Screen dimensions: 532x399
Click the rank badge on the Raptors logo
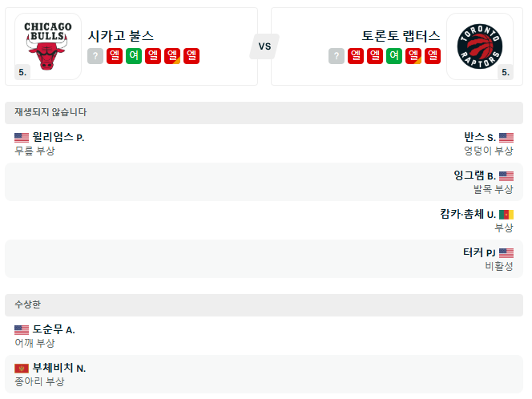tap(505, 72)
